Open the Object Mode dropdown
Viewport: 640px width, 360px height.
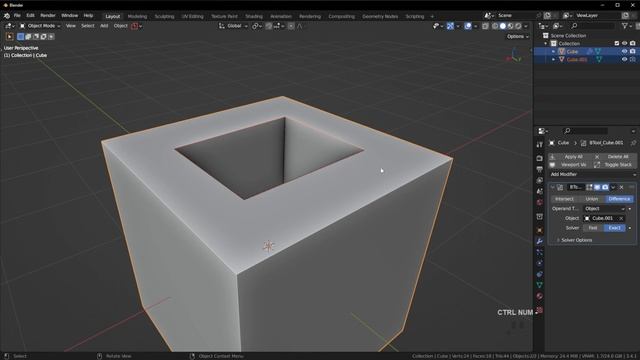(x=40, y=26)
